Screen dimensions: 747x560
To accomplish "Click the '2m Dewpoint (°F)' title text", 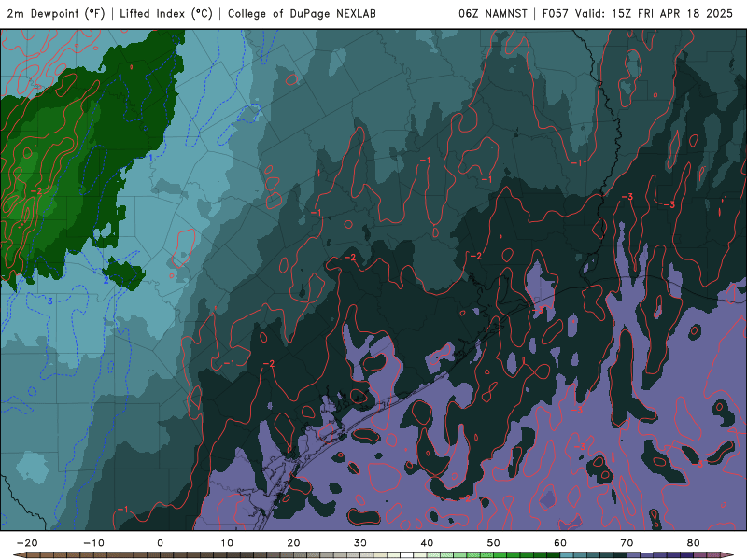I will click(x=56, y=13).
